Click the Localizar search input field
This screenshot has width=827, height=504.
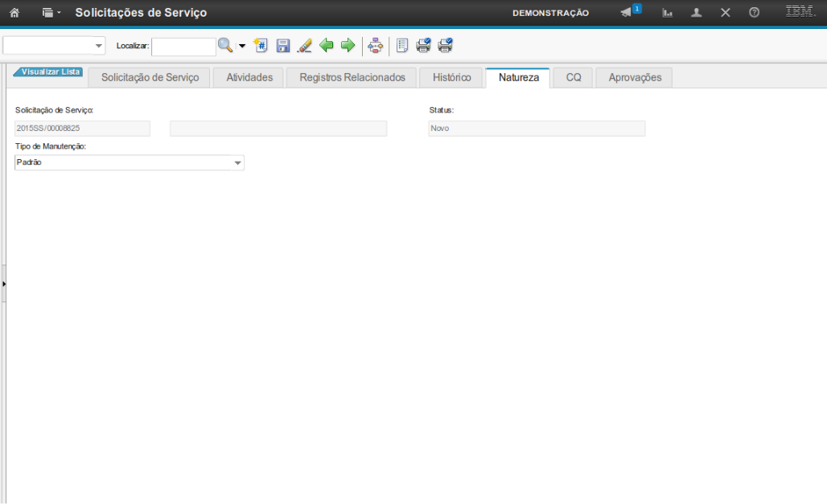click(x=183, y=47)
